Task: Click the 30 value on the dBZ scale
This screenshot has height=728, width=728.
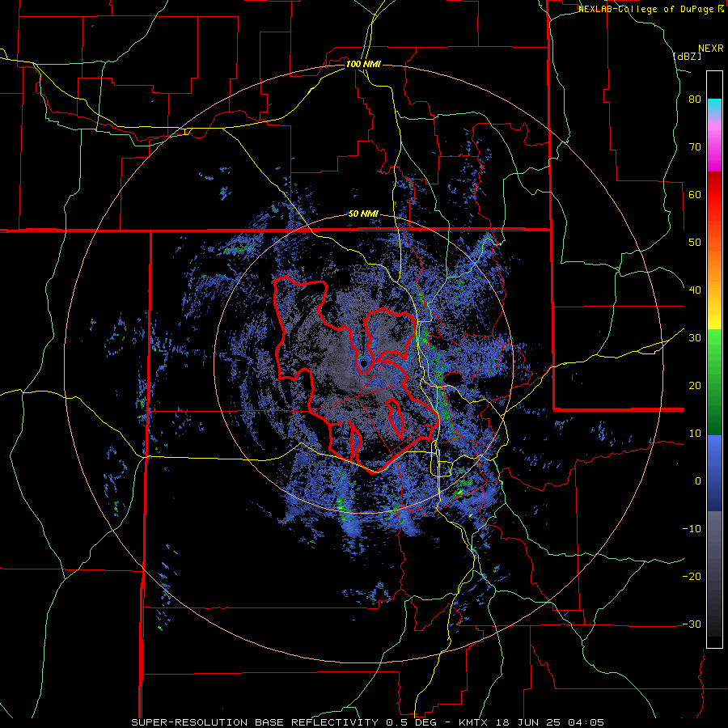Action: tap(695, 338)
